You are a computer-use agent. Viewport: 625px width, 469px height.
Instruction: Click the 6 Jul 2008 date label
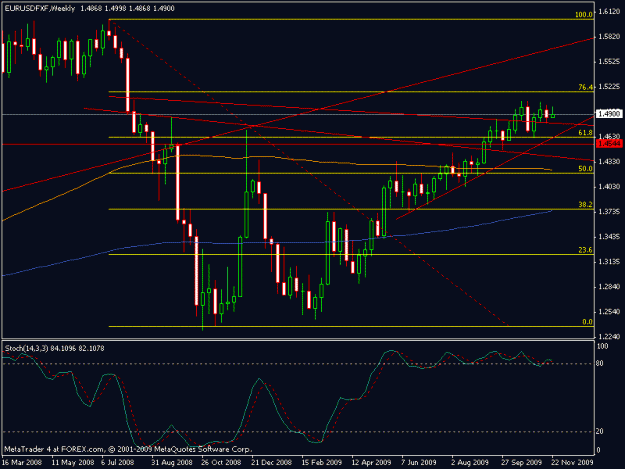tap(118, 463)
